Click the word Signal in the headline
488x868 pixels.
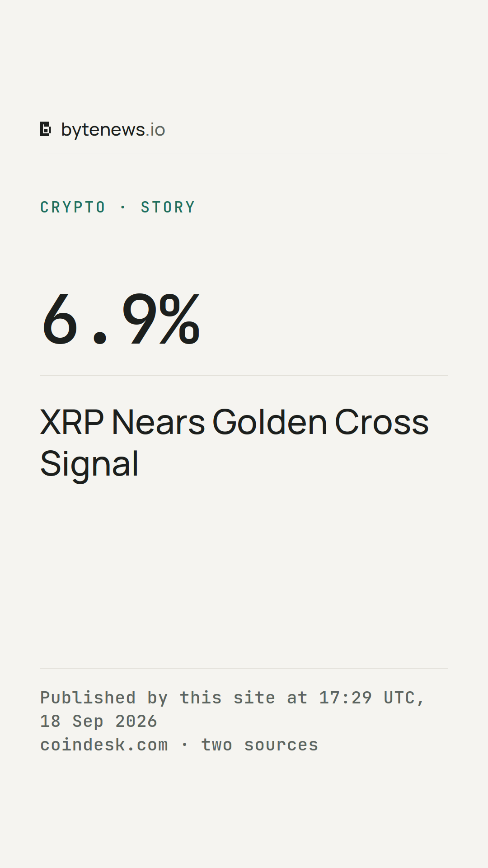click(89, 464)
